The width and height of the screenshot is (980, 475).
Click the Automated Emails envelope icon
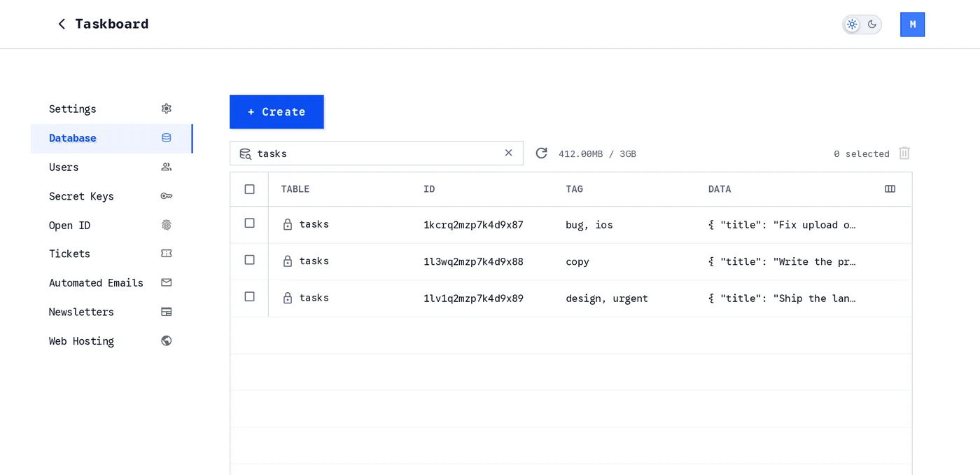click(x=166, y=282)
